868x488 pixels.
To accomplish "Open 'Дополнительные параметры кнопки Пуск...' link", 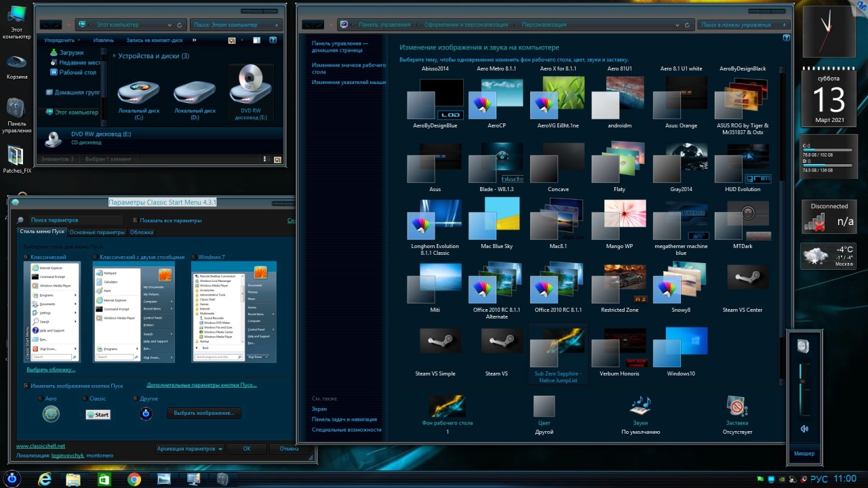I will (x=201, y=385).
